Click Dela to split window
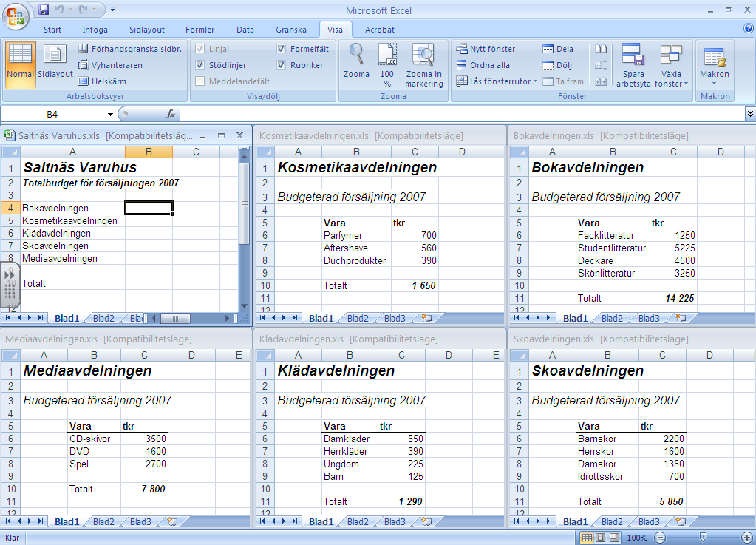This screenshot has height=545, width=756. coord(558,49)
